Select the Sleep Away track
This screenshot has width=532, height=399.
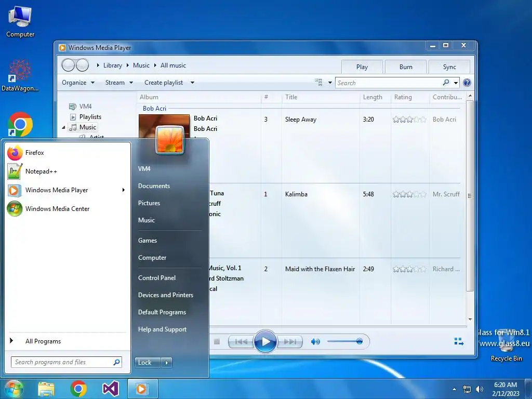click(301, 119)
